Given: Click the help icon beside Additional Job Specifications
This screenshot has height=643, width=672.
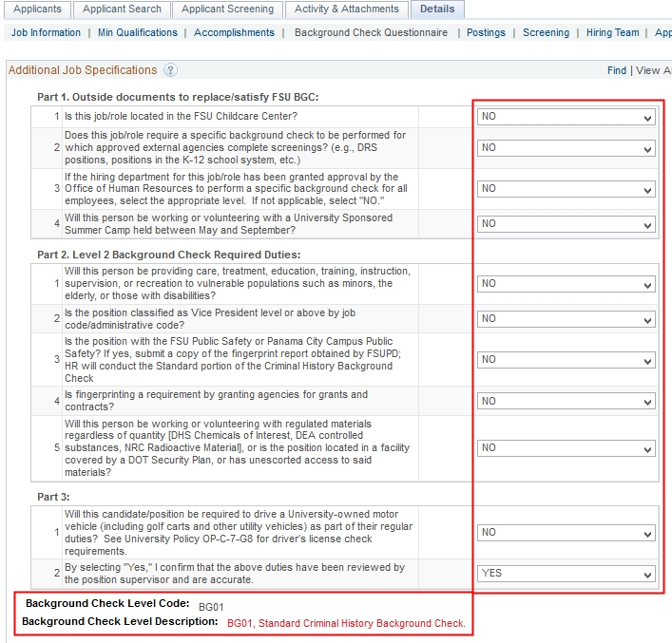Looking at the screenshot, I should [170, 70].
